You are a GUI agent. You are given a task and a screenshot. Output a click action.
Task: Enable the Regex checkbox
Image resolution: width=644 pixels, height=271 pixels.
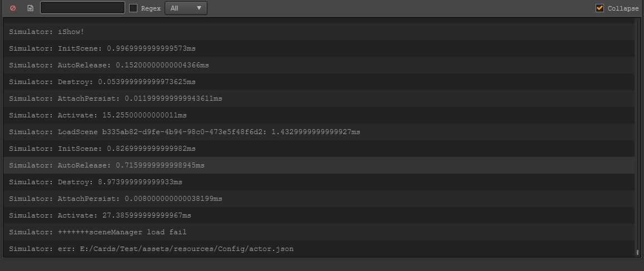coord(133,8)
